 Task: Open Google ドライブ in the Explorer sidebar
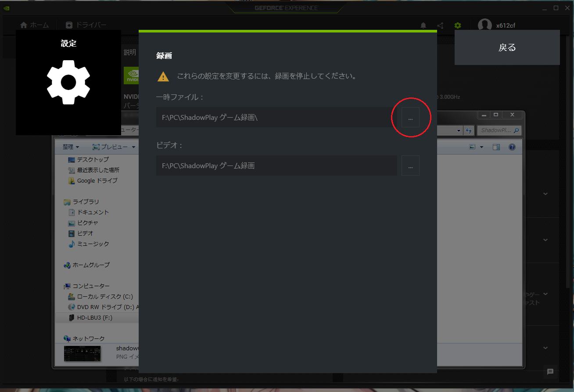point(93,180)
